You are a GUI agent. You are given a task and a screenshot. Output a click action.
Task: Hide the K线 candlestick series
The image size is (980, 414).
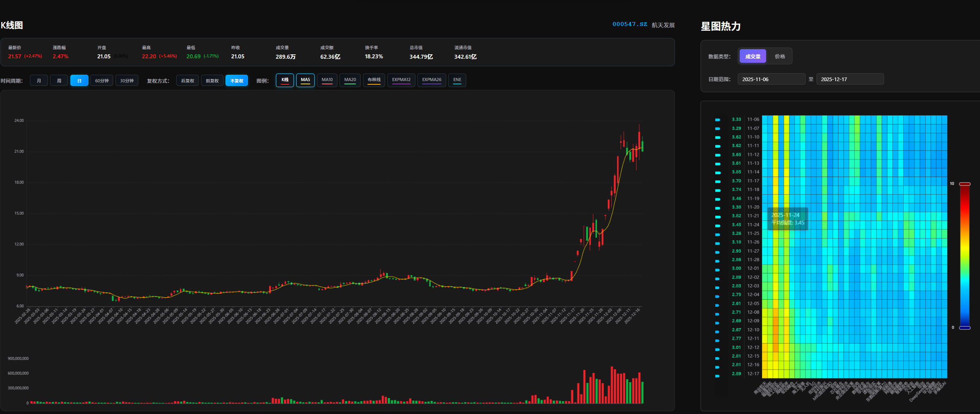[285, 80]
